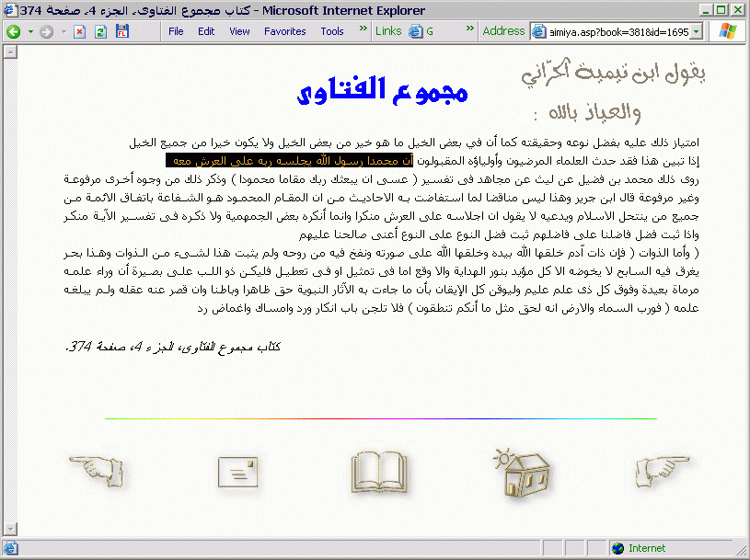Click the blue heading مجموع الفتاوى

pyautogui.click(x=382, y=90)
